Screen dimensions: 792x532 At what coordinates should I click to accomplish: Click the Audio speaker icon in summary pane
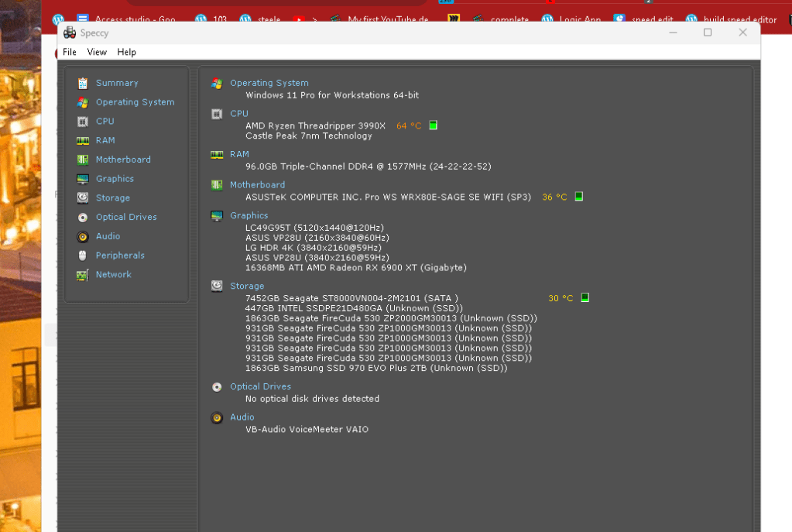217,418
